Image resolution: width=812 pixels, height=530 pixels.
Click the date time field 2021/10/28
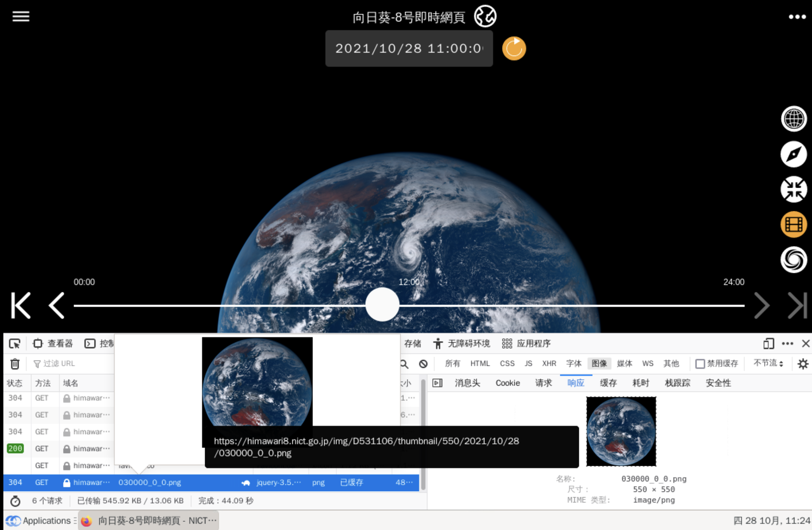coord(409,49)
